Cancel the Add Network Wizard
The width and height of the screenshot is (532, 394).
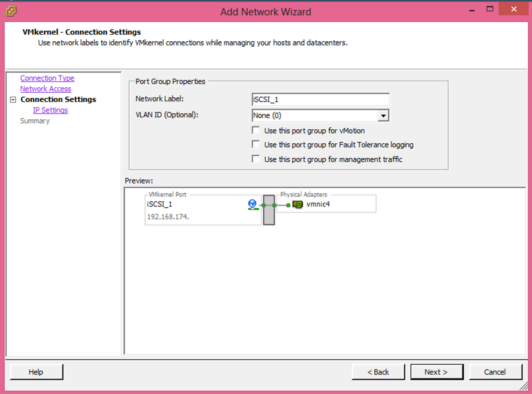tap(495, 372)
